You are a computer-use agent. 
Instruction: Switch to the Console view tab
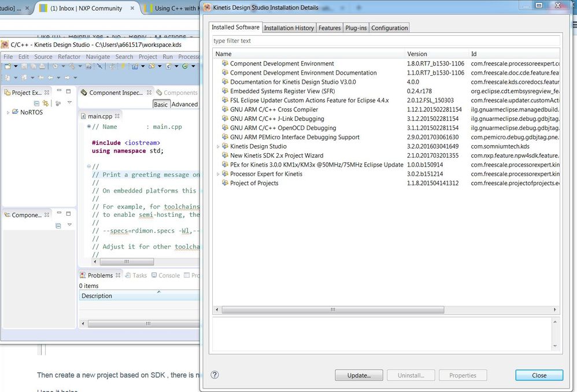coord(165,275)
